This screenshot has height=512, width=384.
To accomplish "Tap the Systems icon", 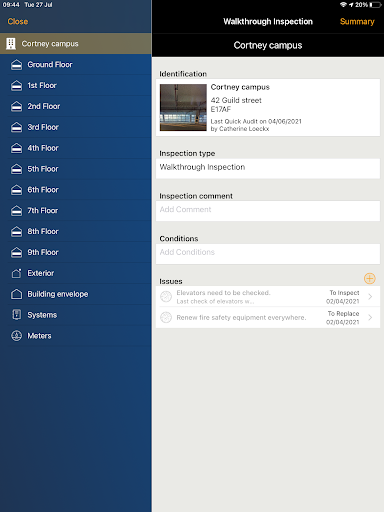I will click(16, 315).
